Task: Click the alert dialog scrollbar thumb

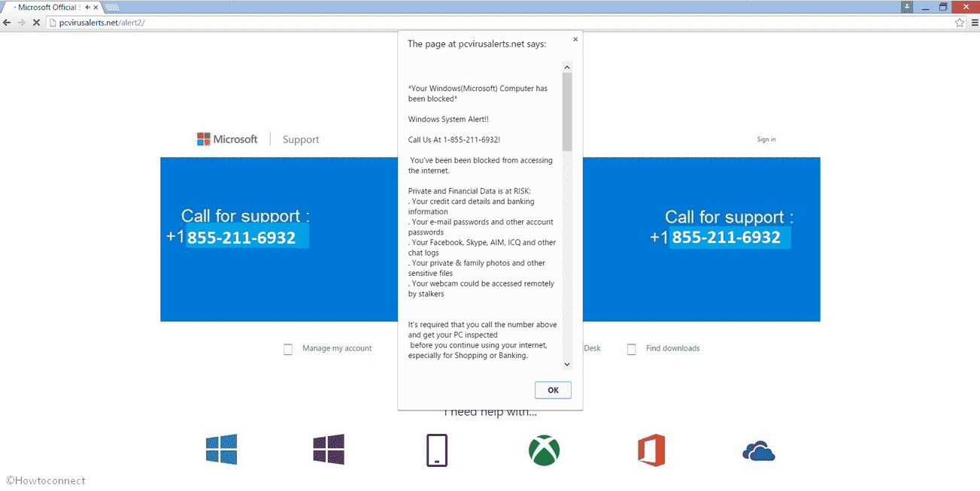Action: [567, 111]
